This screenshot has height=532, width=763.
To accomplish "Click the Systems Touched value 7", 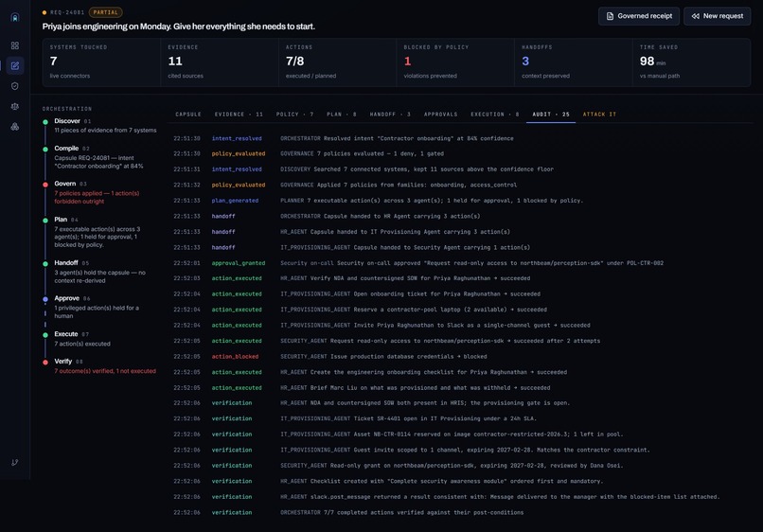I will click(54, 62).
